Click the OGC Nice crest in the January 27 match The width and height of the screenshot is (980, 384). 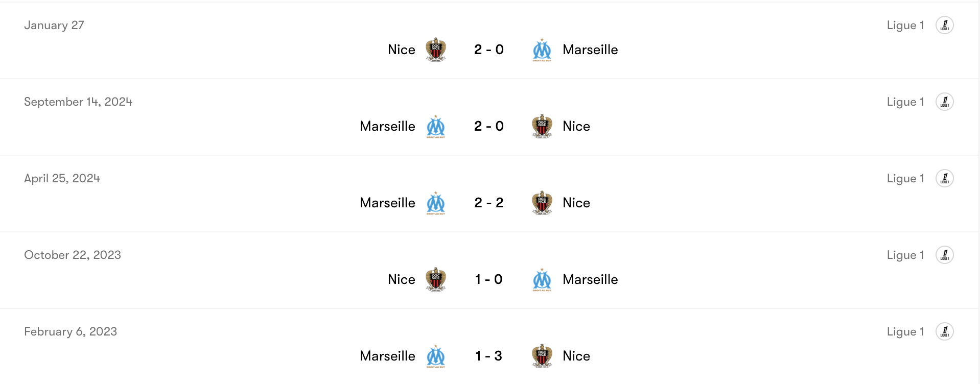436,50
